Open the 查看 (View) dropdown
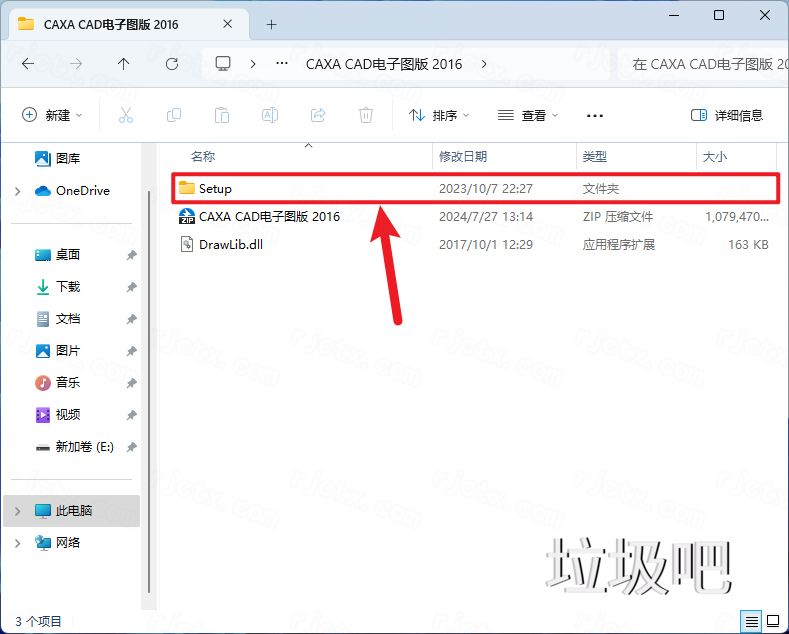The image size is (789, 634). (x=527, y=115)
